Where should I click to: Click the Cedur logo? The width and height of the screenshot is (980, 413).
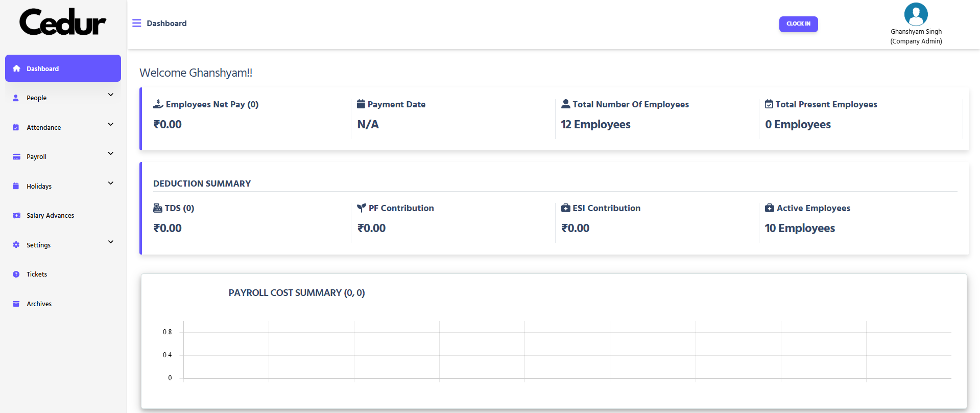click(62, 21)
